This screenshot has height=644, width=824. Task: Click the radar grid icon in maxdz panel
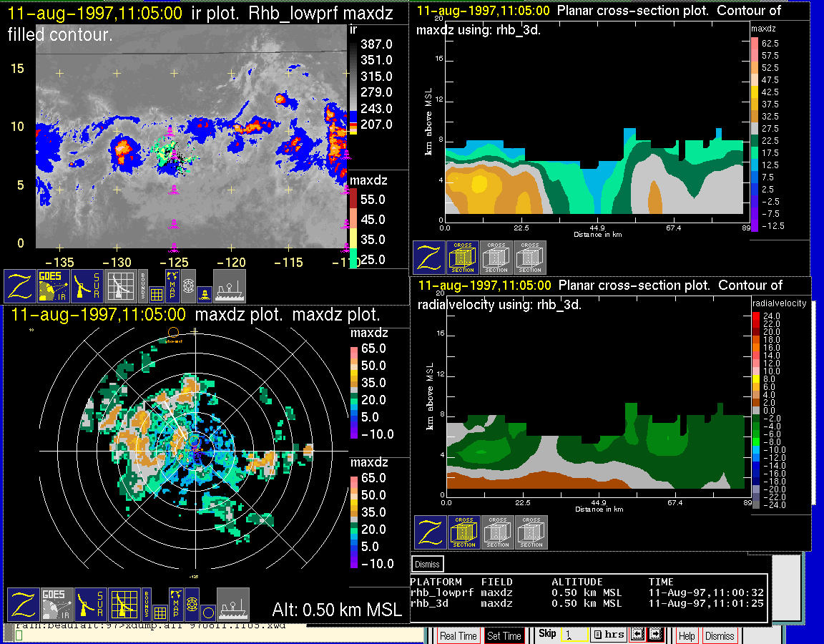click(123, 604)
